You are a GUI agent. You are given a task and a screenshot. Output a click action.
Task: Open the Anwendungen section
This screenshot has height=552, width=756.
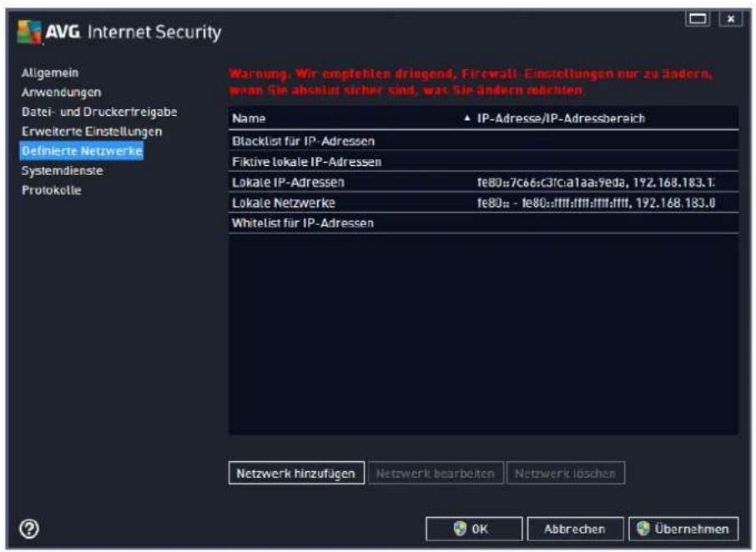tap(61, 92)
